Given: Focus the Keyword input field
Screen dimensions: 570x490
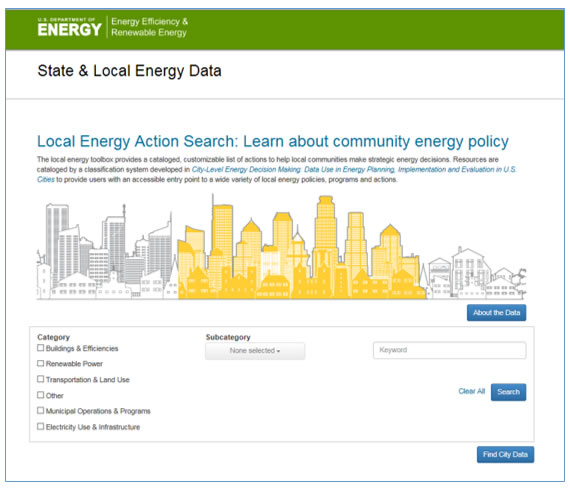Looking at the screenshot, I should (449, 350).
